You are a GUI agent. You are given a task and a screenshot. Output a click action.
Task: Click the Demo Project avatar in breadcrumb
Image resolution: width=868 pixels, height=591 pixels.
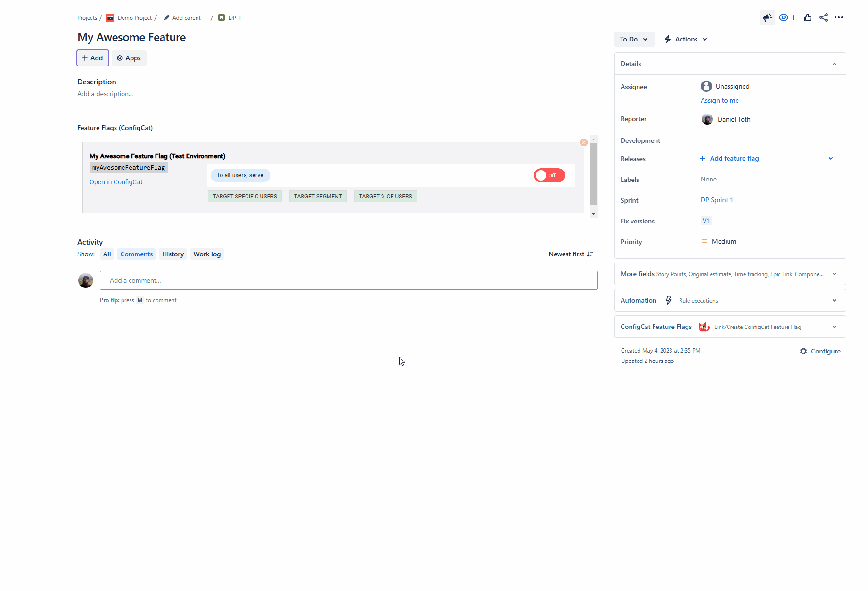tap(110, 17)
